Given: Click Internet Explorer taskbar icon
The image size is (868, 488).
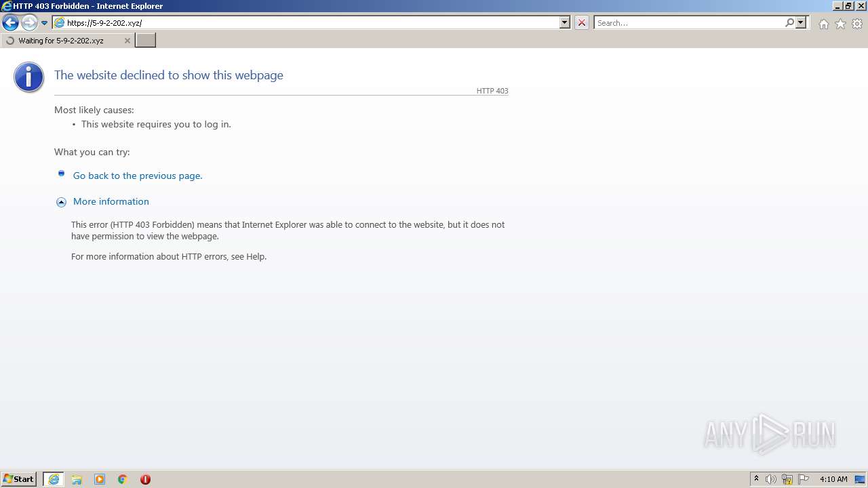Looking at the screenshot, I should pyautogui.click(x=54, y=479).
